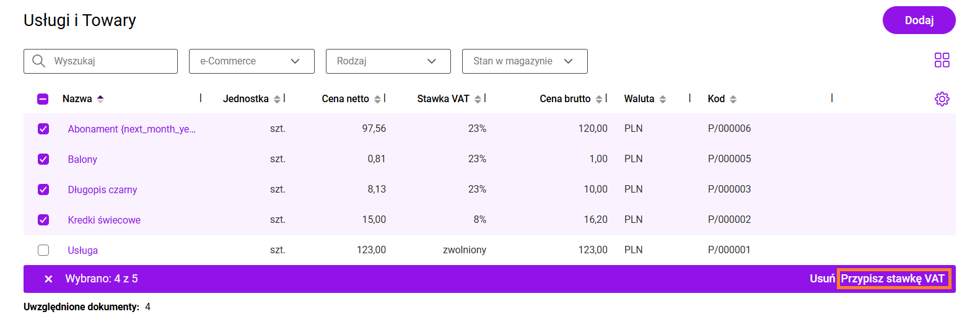Sort by Cena netto arrows

click(x=377, y=99)
